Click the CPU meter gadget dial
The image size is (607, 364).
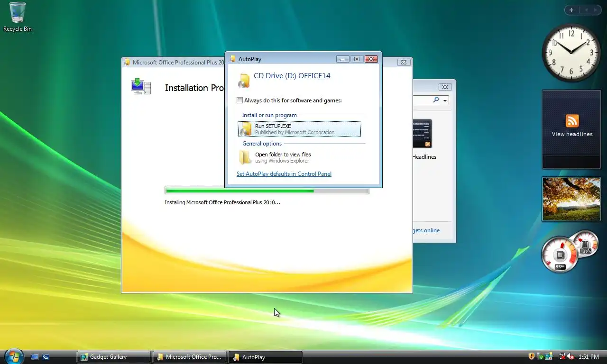pos(560,255)
